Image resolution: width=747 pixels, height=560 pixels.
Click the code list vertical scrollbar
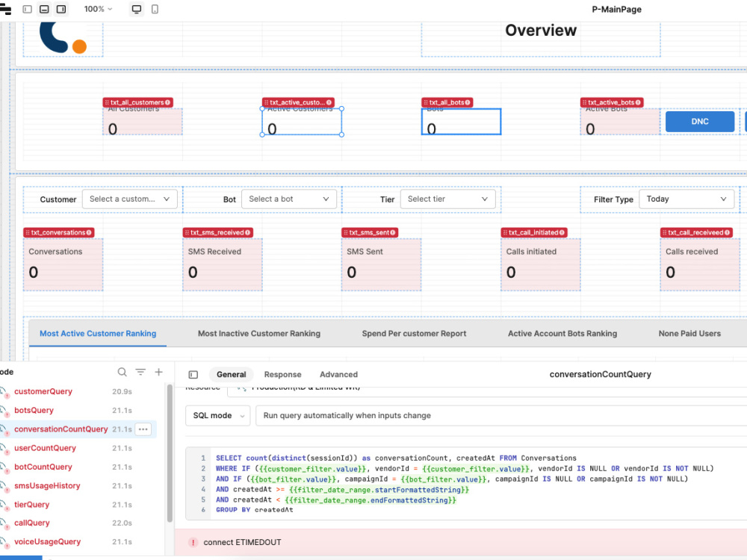[169, 452]
